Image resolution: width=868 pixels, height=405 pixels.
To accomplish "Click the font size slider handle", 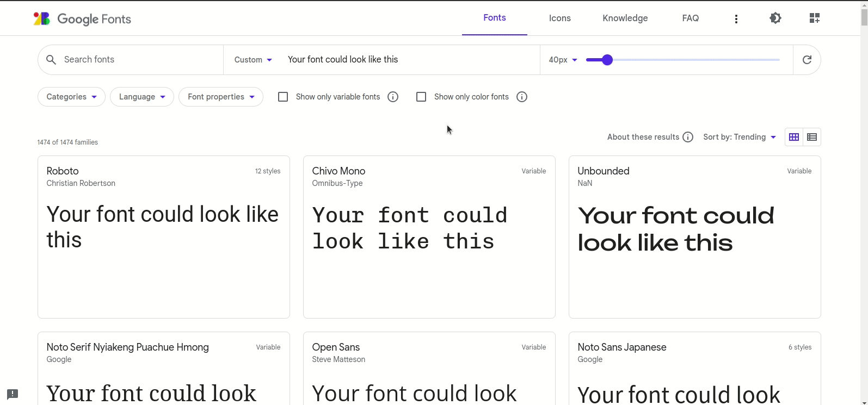I will click(607, 60).
